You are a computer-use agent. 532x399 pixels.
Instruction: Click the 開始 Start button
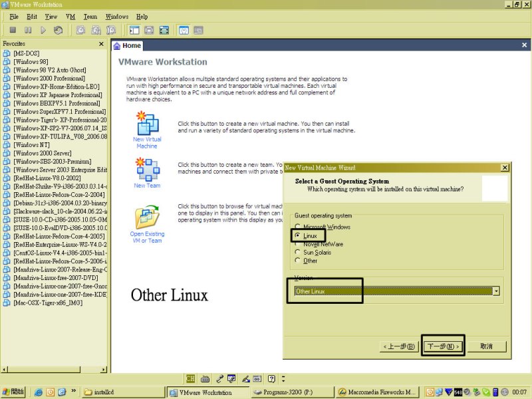point(13,392)
